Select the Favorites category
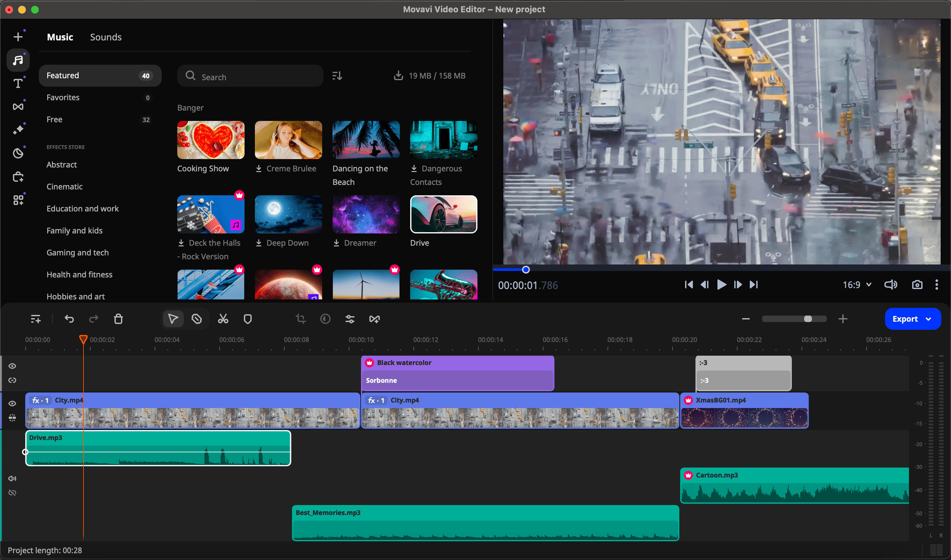The image size is (951, 560). click(x=100, y=97)
